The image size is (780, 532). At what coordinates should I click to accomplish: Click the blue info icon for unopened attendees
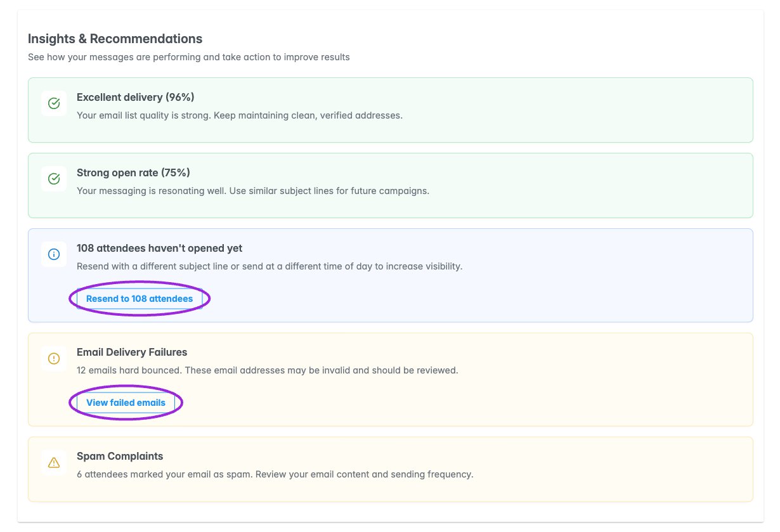point(54,254)
